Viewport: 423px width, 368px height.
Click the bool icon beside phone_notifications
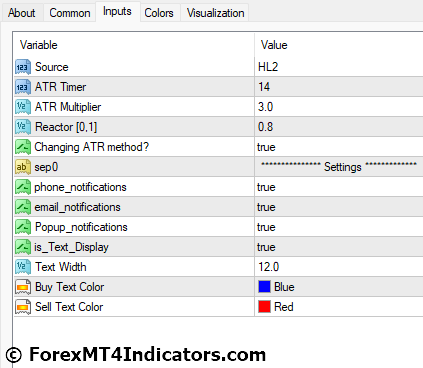tap(23, 187)
